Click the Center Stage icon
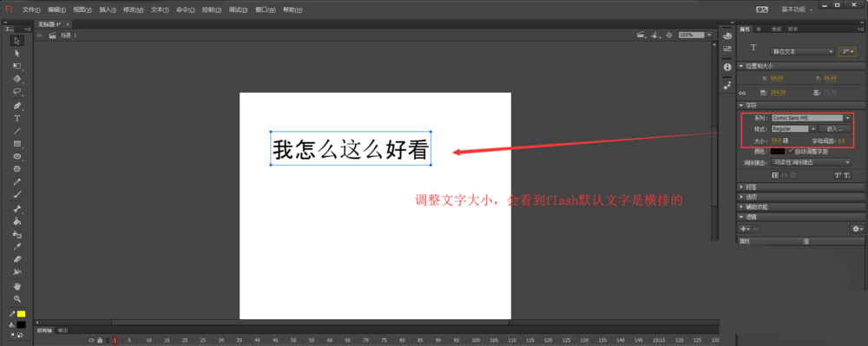The image size is (868, 346). [x=669, y=35]
